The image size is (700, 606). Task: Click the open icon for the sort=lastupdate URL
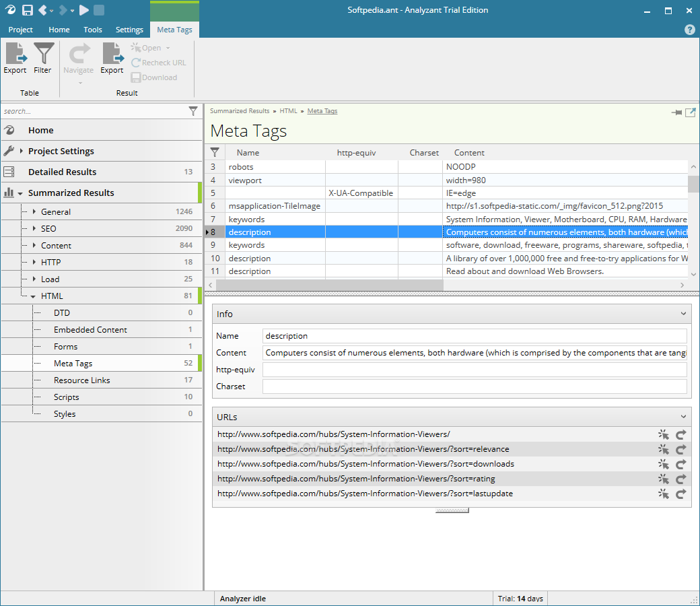(x=664, y=494)
